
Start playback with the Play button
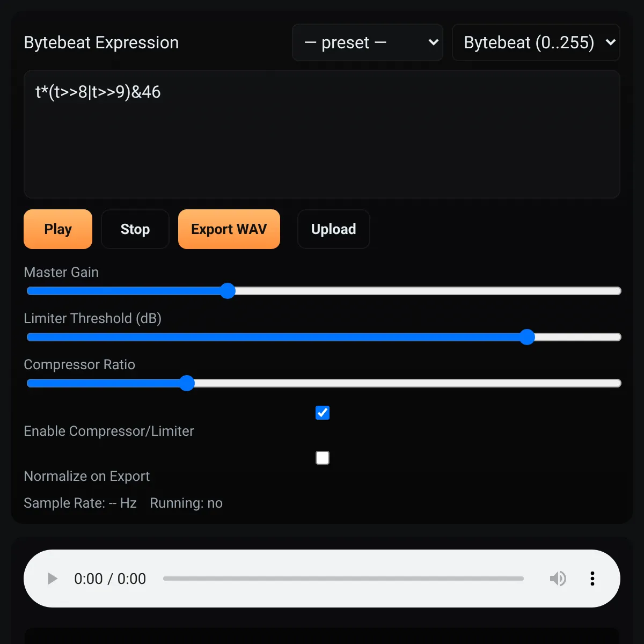coord(58,229)
